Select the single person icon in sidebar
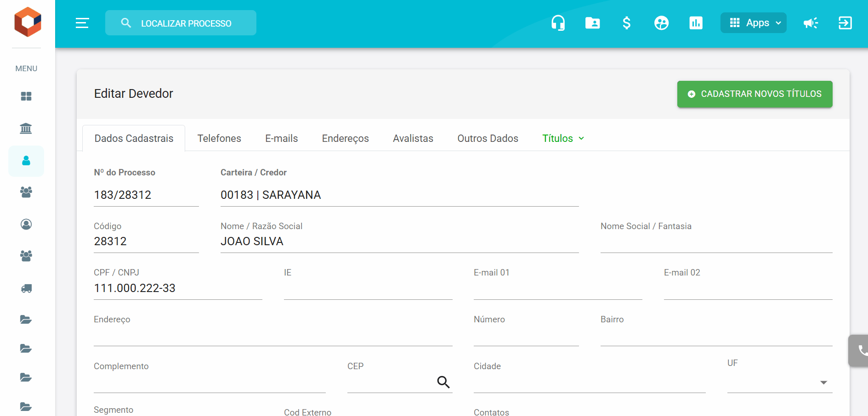This screenshot has width=868, height=416. (26, 161)
